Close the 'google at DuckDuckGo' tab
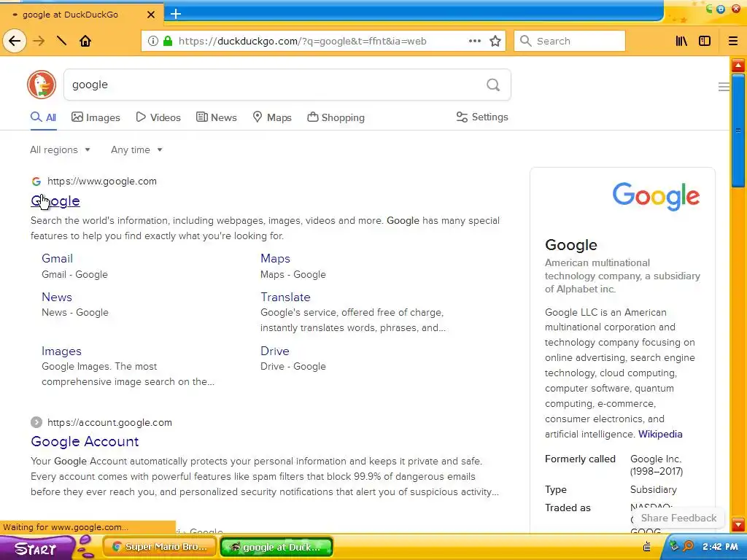 (150, 15)
